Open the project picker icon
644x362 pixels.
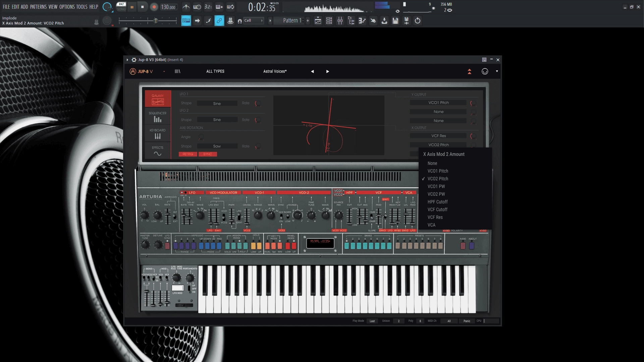362,21
